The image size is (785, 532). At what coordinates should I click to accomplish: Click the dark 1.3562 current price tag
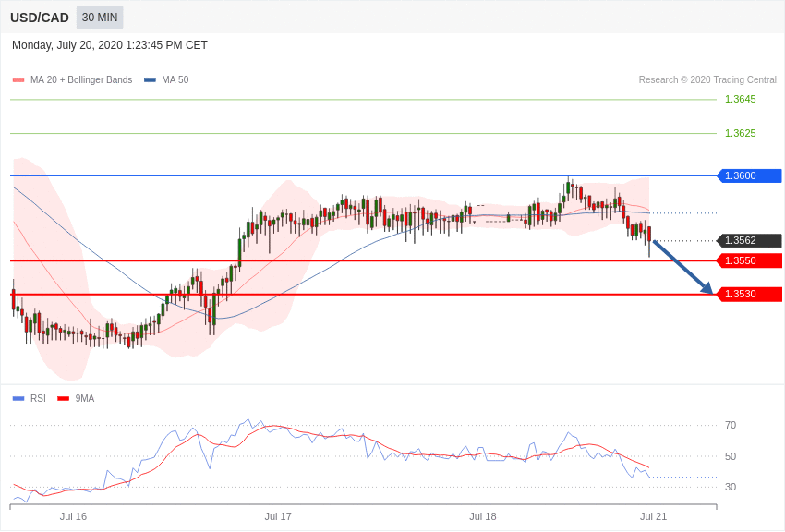pos(750,240)
